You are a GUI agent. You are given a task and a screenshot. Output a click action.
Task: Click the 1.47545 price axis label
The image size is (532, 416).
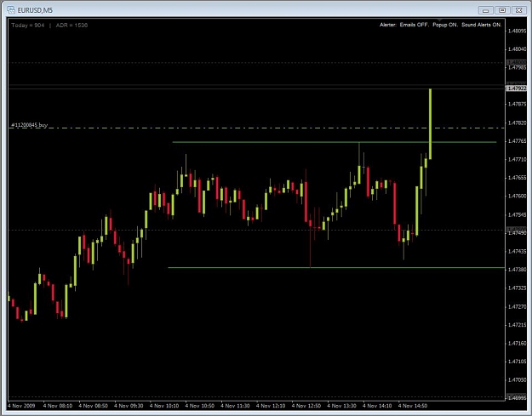517,214
